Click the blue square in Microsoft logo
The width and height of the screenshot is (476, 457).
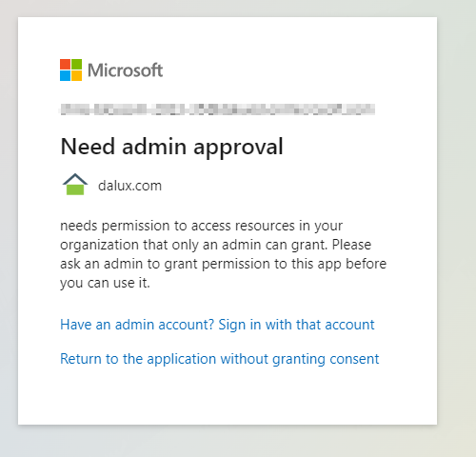coord(65,75)
